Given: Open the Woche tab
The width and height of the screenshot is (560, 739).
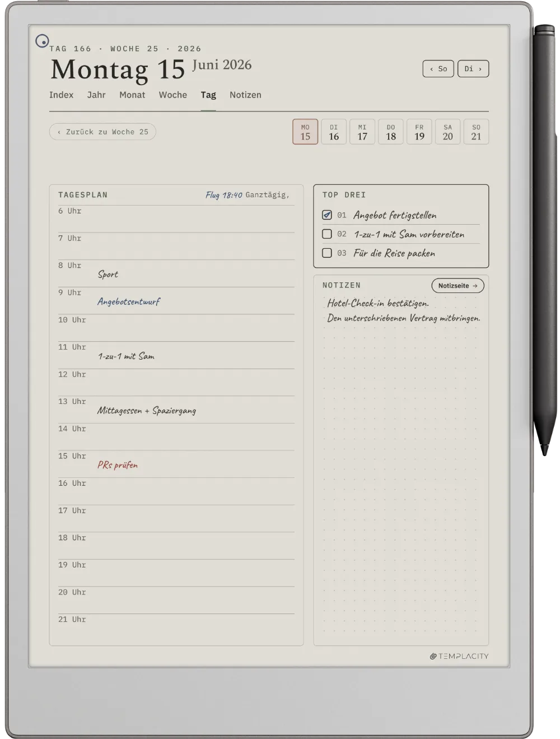Looking at the screenshot, I should click(x=173, y=95).
